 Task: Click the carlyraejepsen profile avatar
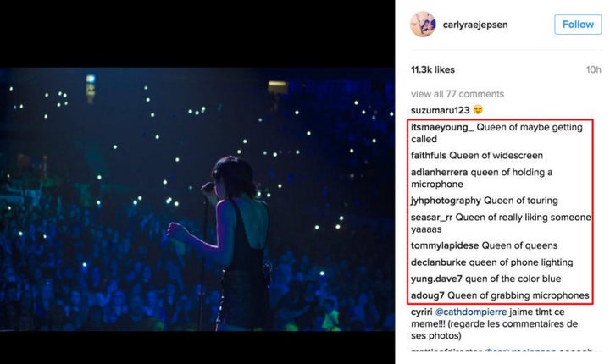coord(423,24)
